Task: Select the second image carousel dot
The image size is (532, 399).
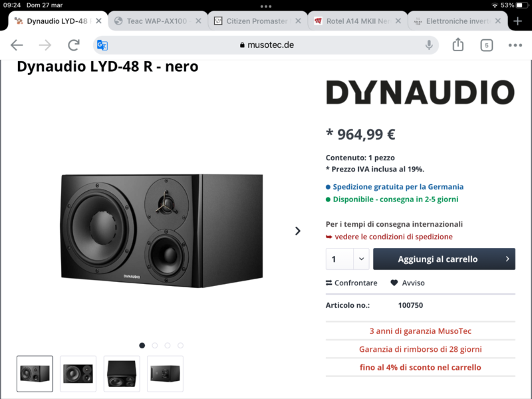Action: 155,345
